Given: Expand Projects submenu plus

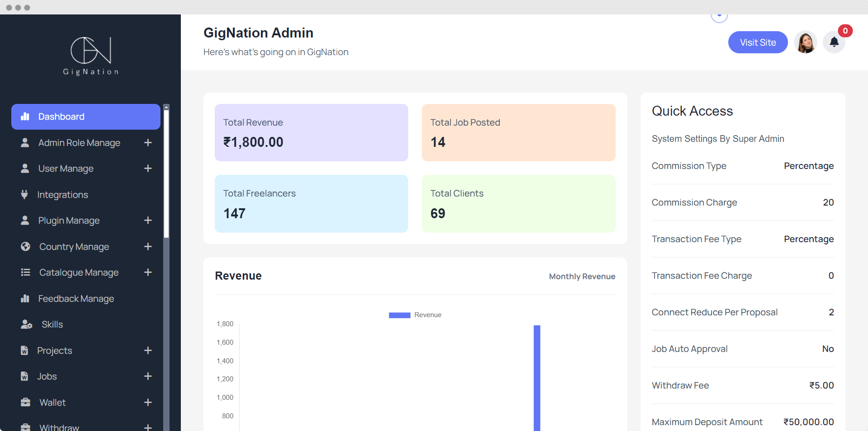Looking at the screenshot, I should tap(148, 351).
